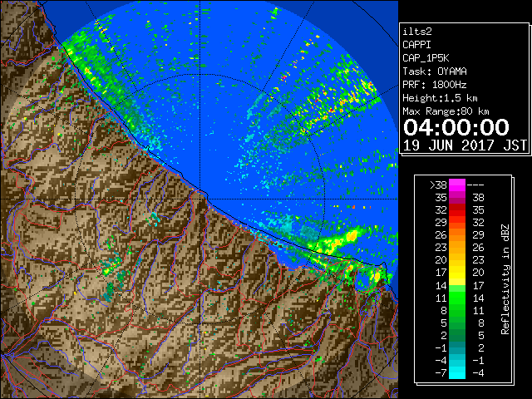Select the 'CAP_1P5K' label
Viewport: 532px width, 399px height.
(x=426, y=58)
